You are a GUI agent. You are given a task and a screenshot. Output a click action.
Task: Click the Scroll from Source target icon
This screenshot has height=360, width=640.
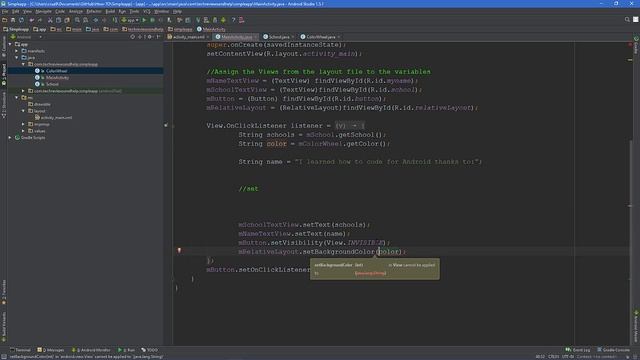tap(132, 37)
